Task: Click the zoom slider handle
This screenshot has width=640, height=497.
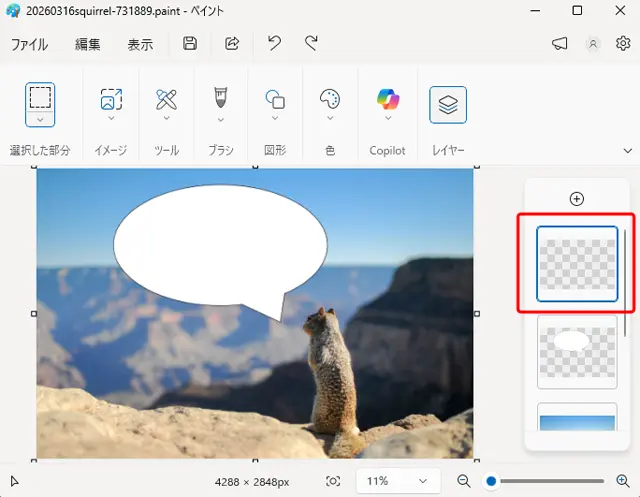Action: (491, 481)
